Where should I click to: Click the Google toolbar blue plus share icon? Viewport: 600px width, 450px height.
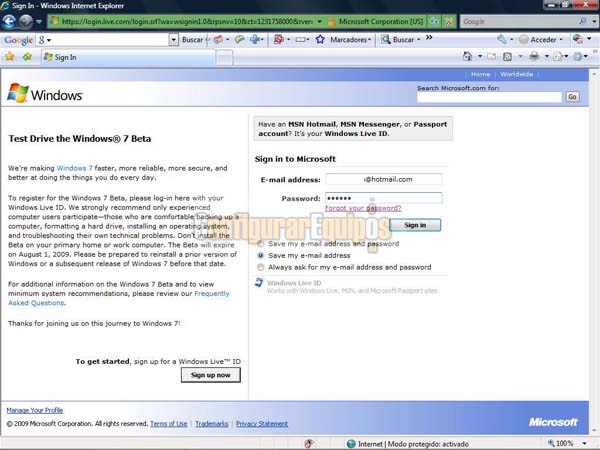click(254, 39)
